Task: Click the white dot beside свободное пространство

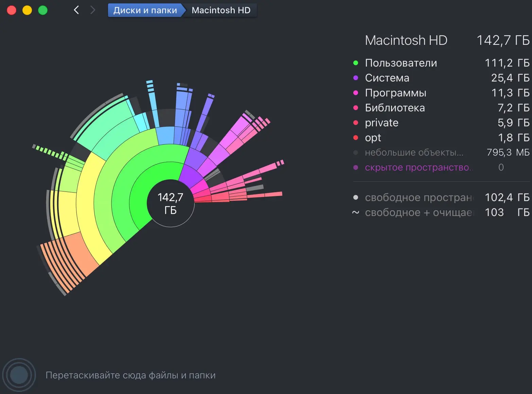Action: click(x=356, y=197)
